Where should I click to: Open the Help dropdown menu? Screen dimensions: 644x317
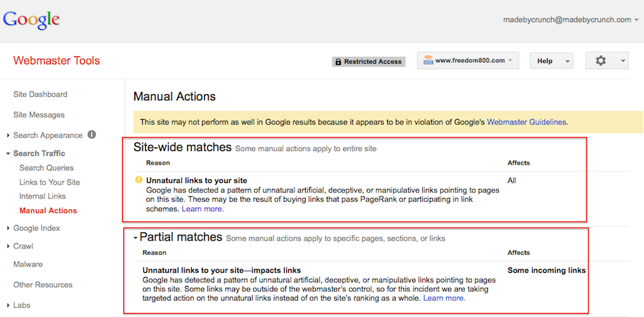click(x=551, y=61)
